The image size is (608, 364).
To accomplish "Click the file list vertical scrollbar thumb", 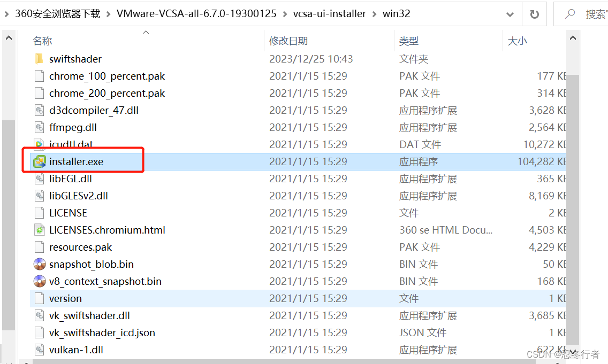I will click(x=573, y=209).
